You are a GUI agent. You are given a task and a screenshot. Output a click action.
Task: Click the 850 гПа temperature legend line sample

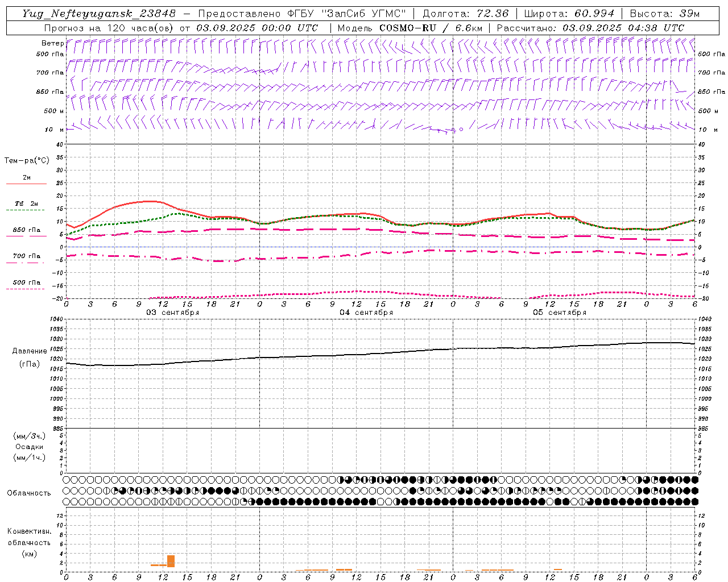(x=26, y=236)
